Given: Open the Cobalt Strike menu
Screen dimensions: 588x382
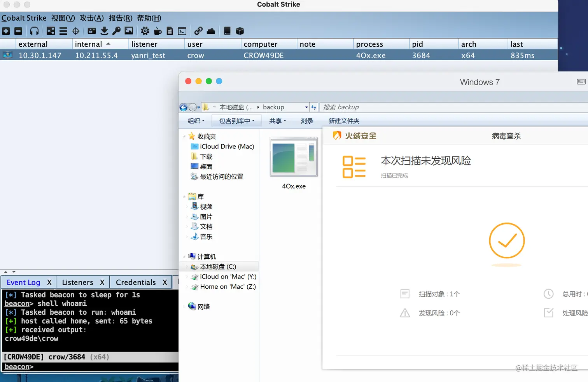Looking at the screenshot, I should [x=24, y=18].
